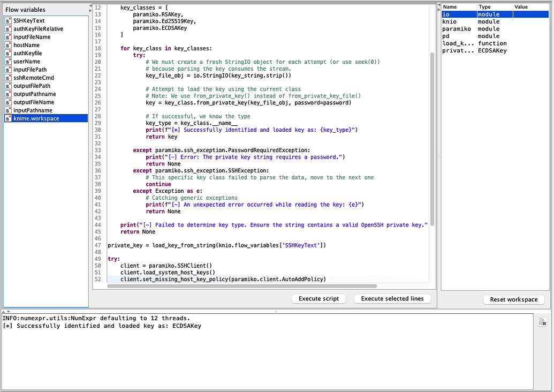Click console line 'NumExpr defaulting to 12 threads'
This screenshot has height=392, width=554.
[x=96, y=318]
